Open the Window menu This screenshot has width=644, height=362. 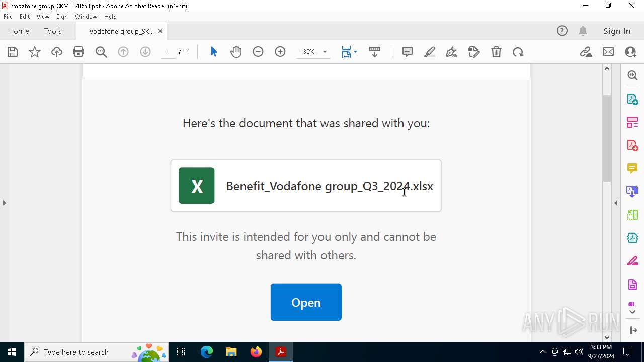[86, 17]
